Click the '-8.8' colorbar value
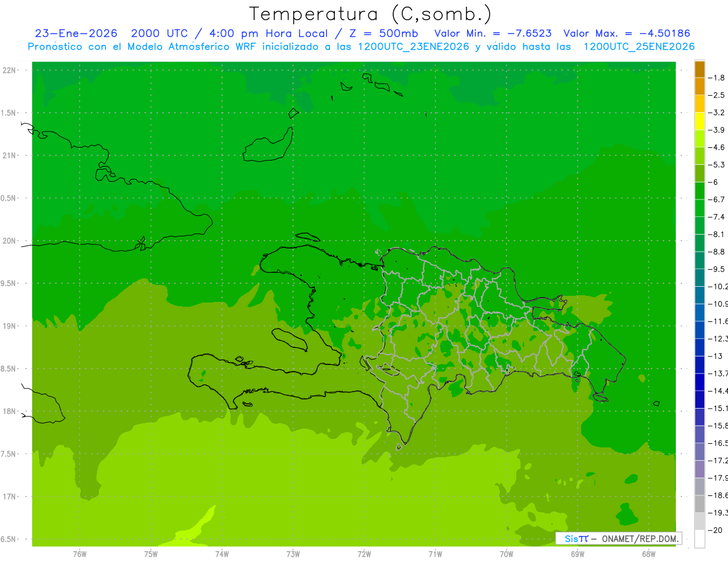Screen dimensions: 728x562 [x=718, y=252]
